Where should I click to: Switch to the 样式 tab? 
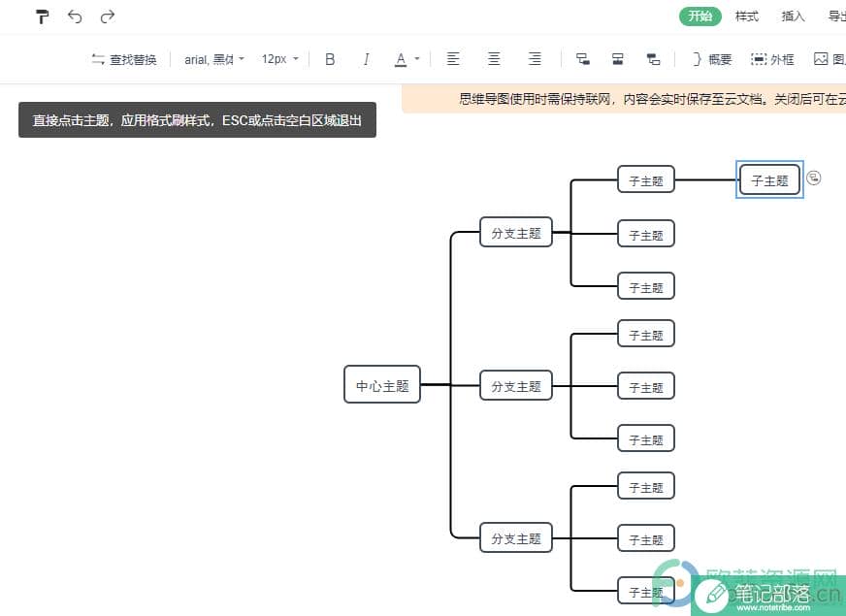(x=747, y=16)
